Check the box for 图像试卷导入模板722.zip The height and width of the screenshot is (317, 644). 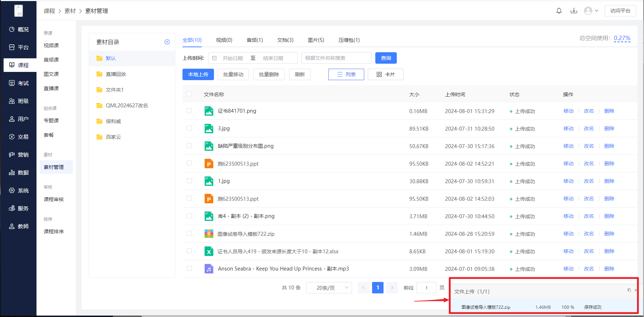point(189,233)
